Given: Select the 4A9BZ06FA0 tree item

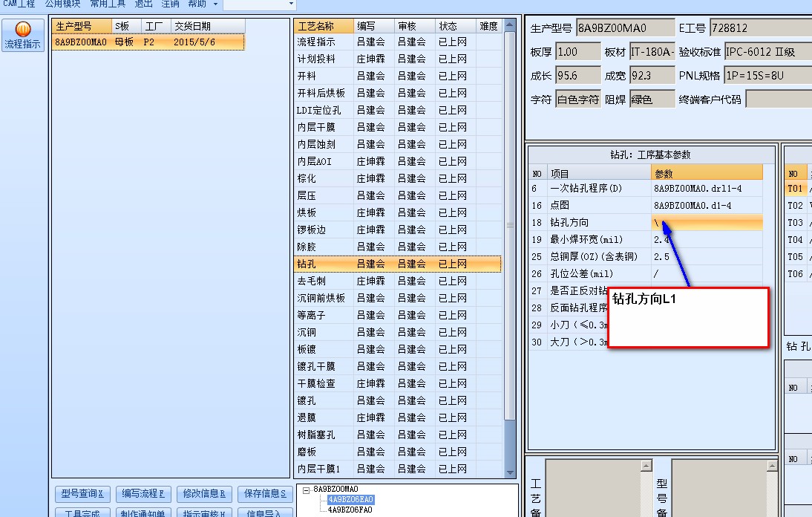Looking at the screenshot, I should [350, 510].
